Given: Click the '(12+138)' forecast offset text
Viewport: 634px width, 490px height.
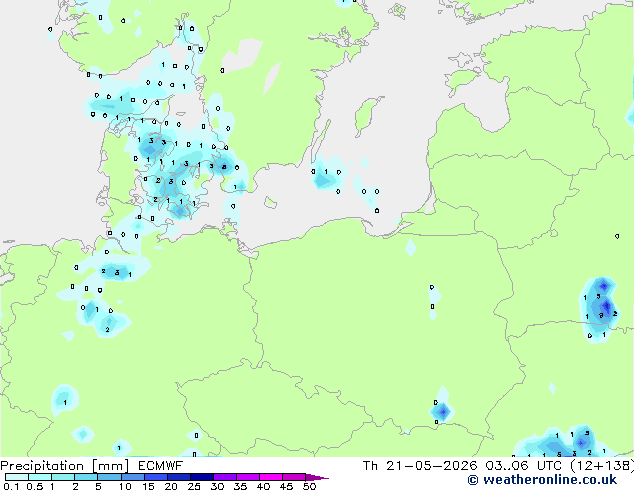Looking at the screenshot, I should [x=602, y=466].
